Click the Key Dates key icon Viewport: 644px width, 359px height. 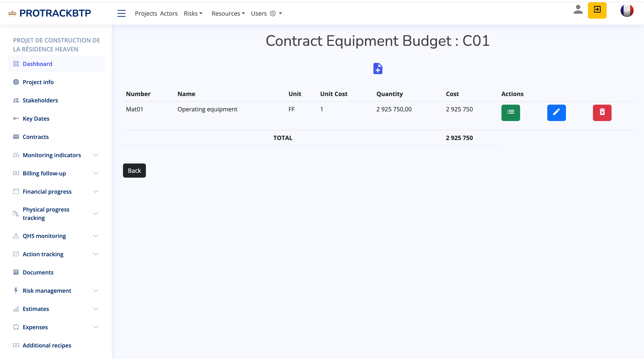pos(16,118)
